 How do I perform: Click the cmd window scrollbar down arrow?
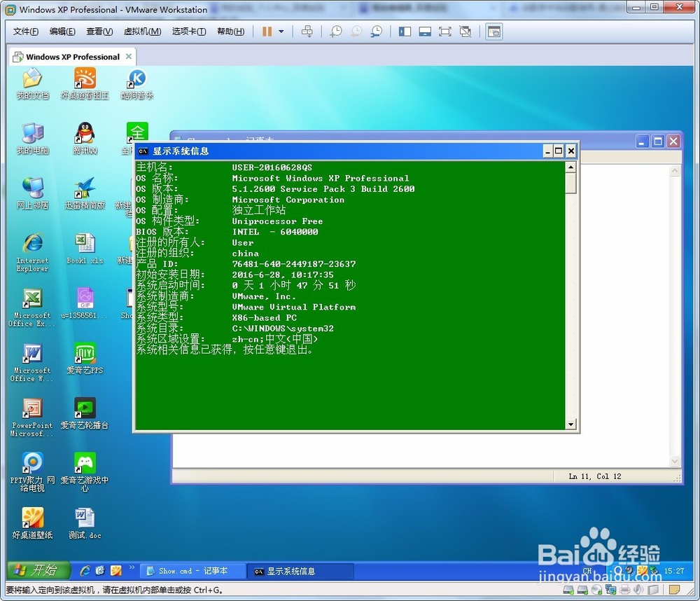(570, 424)
